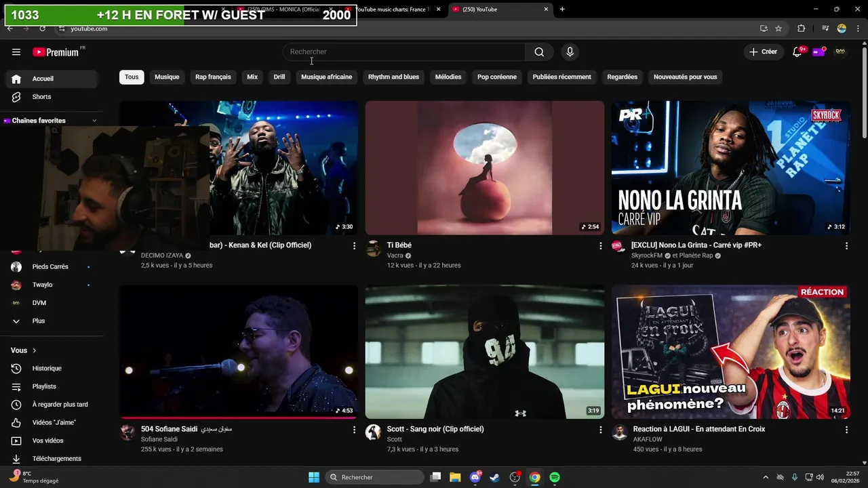This screenshot has height=488, width=868.
Task: Open the Vacra channel avatar
Action: [373, 249]
